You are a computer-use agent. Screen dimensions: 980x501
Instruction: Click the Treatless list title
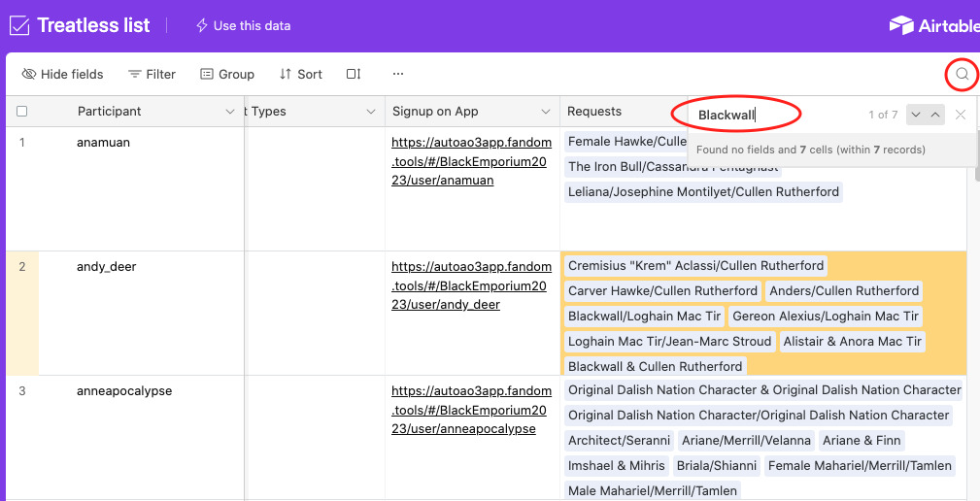click(x=93, y=25)
